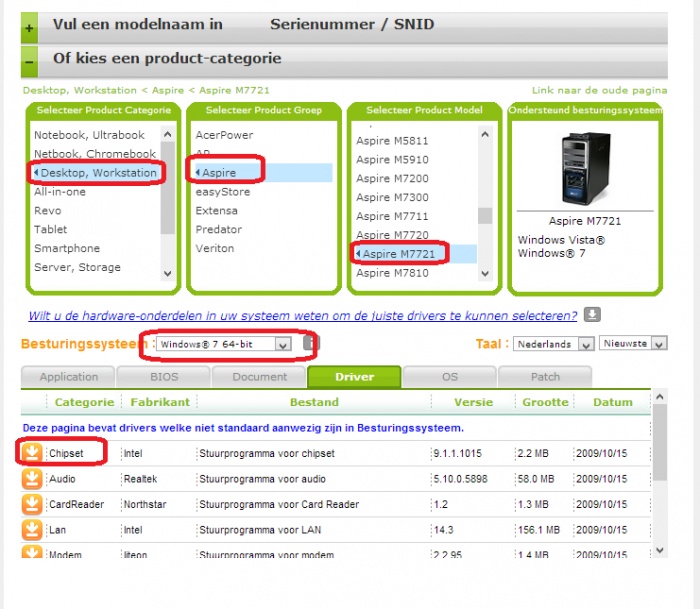This screenshot has width=700, height=609.
Task: Select 'All-in-one' category
Action: point(60,192)
